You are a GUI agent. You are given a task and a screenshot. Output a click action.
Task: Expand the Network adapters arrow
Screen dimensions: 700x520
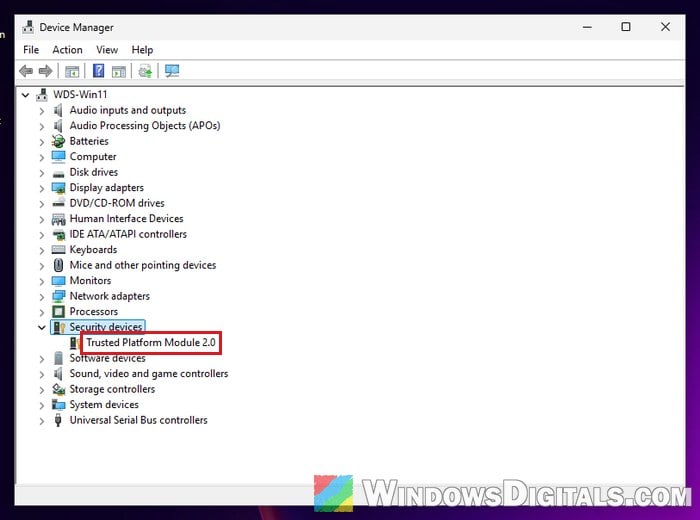click(x=42, y=297)
